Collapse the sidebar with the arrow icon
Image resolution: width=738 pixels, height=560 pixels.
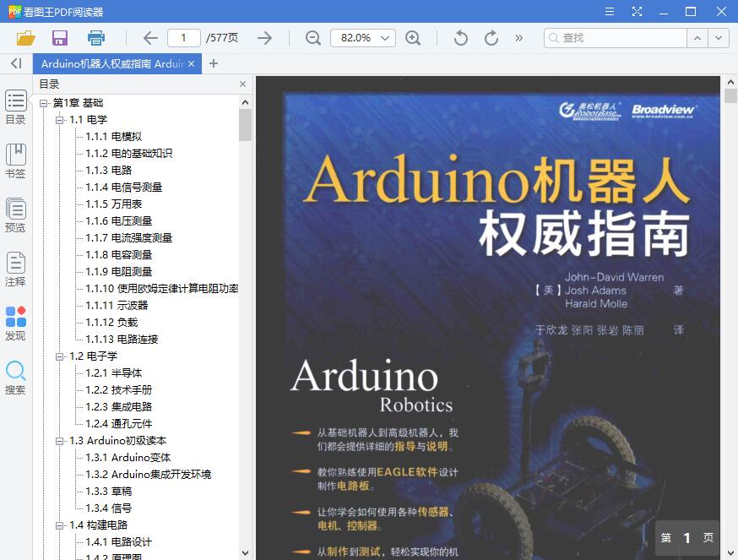click(16, 63)
